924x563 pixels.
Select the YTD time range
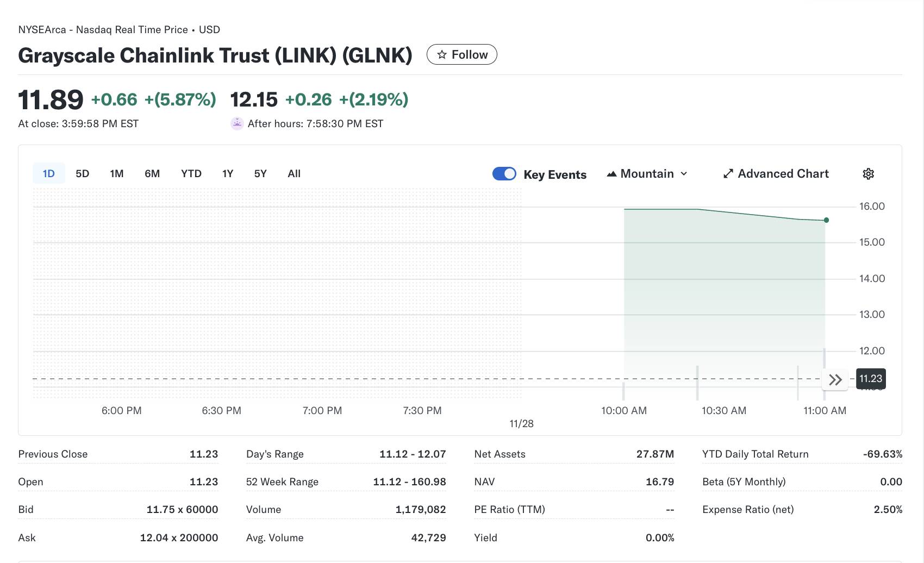[x=191, y=173]
